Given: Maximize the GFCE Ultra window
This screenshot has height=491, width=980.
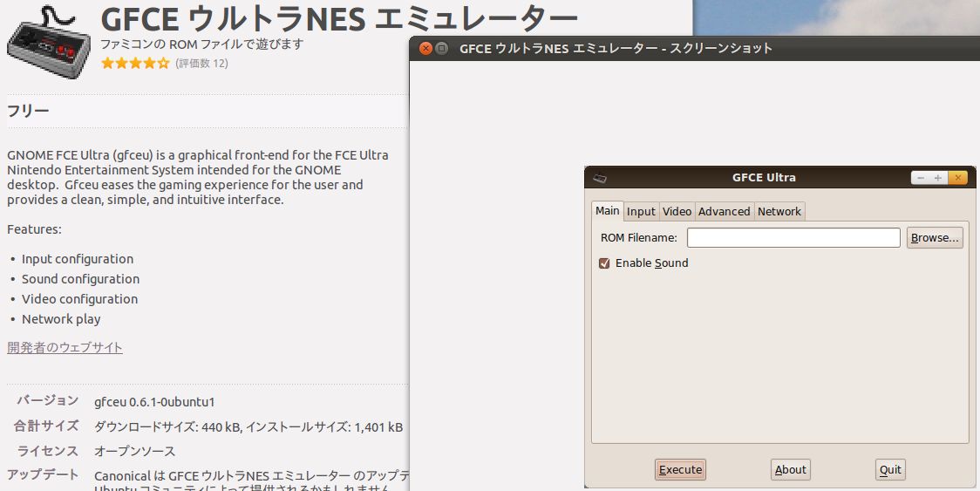Looking at the screenshot, I should pyautogui.click(x=938, y=178).
